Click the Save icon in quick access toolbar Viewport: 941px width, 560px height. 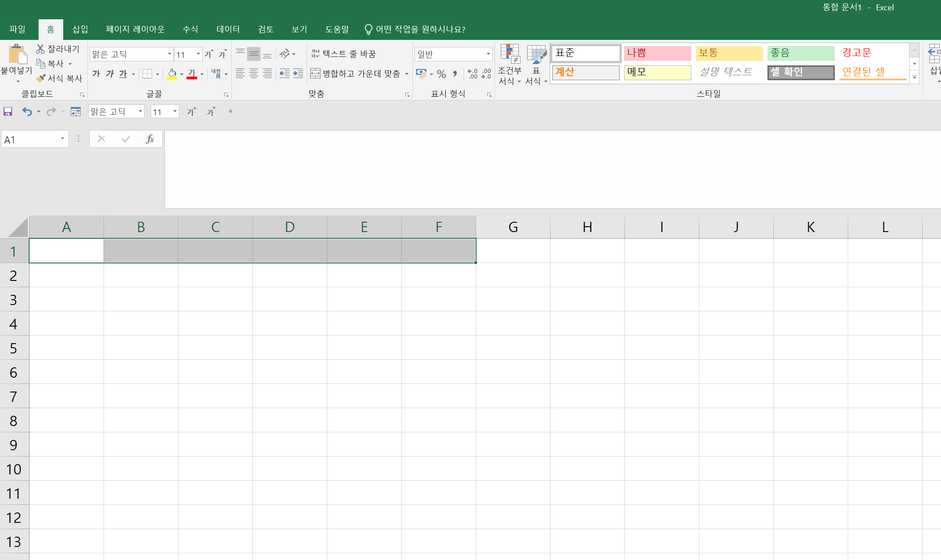tap(8, 112)
